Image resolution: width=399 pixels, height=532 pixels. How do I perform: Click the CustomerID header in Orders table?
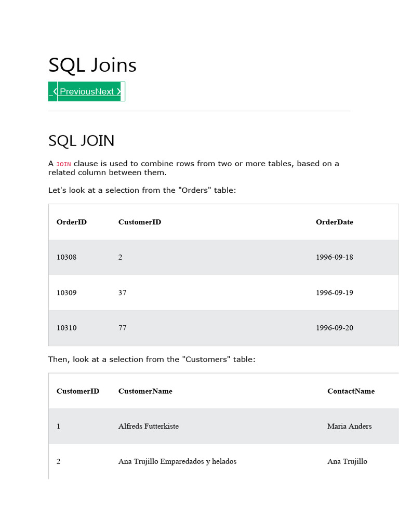[140, 222]
